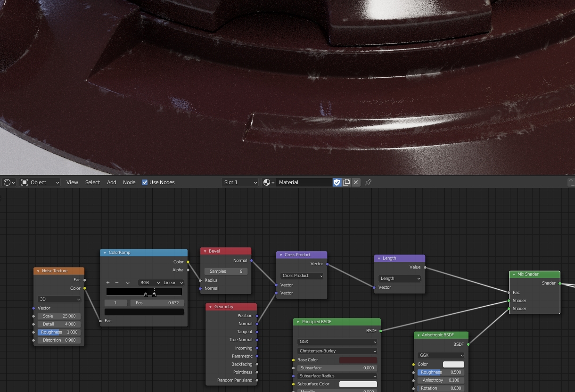The image size is (575, 392).
Task: Unlink the material with the X icon
Action: coord(356,182)
